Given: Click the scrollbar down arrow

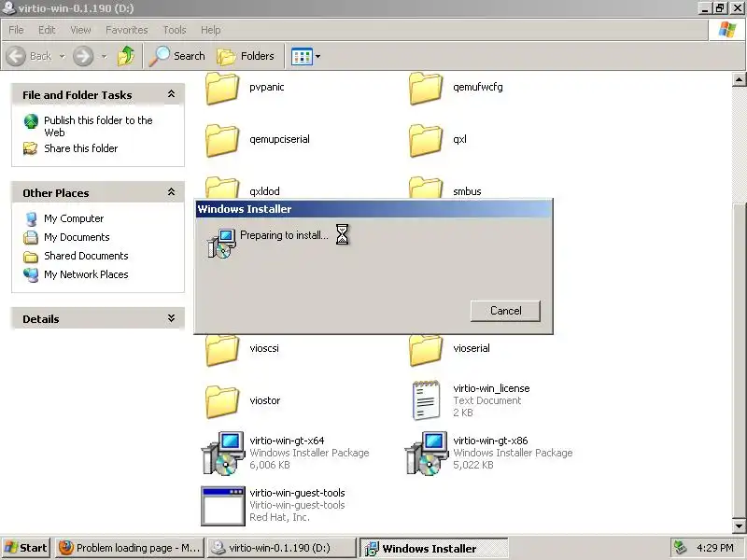Looking at the screenshot, I should pos(739,526).
